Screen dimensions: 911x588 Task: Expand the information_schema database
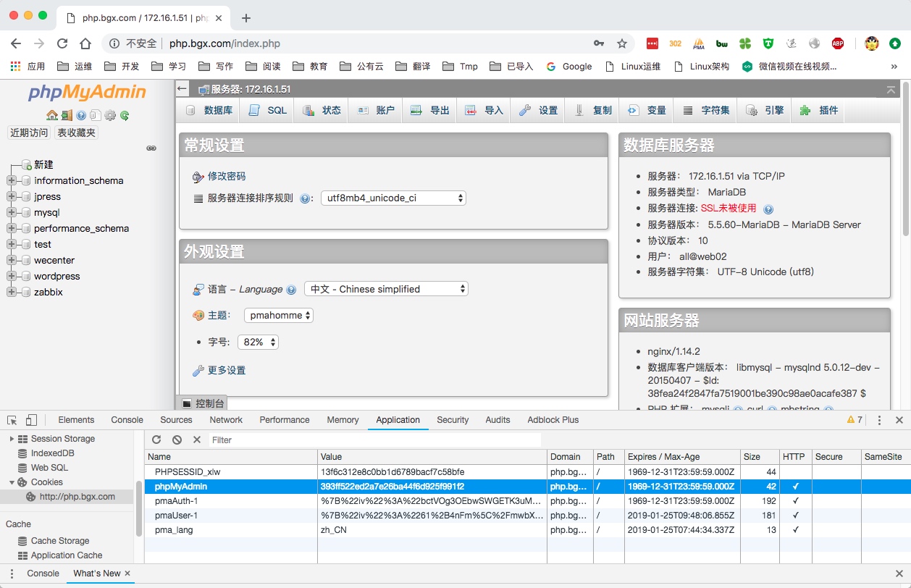click(x=11, y=181)
